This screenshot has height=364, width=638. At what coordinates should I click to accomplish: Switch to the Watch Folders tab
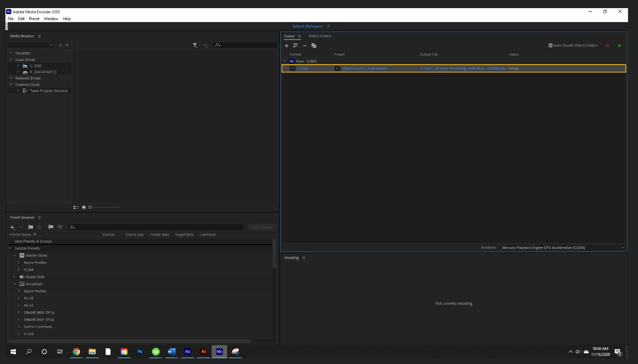[320, 36]
